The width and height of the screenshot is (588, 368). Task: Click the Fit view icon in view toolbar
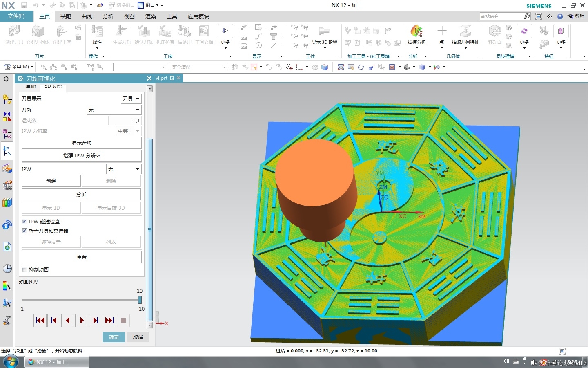tap(341, 67)
